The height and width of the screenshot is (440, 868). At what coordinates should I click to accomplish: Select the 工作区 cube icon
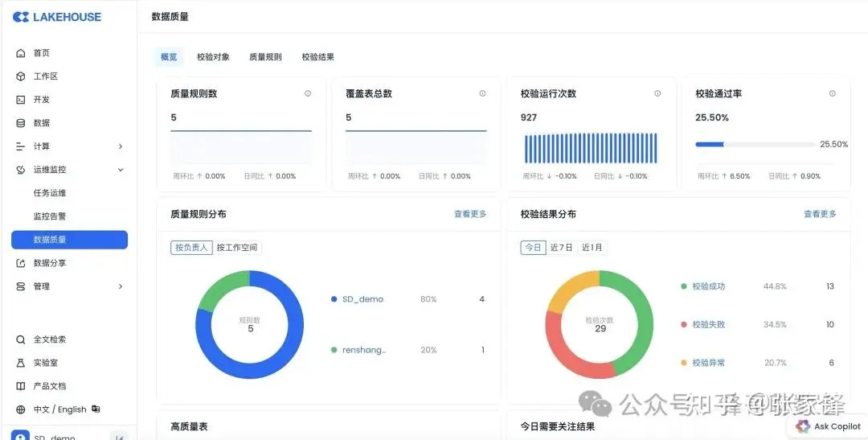click(x=20, y=76)
